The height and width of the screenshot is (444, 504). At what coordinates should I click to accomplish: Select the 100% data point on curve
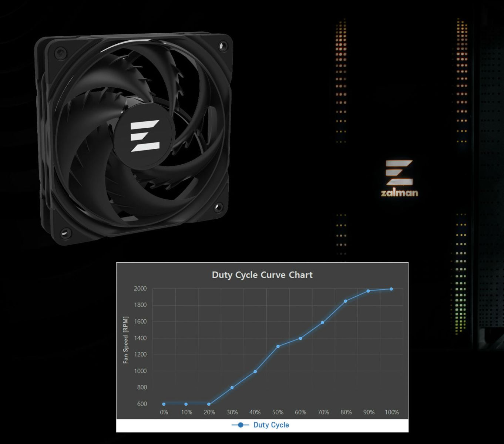tap(391, 289)
